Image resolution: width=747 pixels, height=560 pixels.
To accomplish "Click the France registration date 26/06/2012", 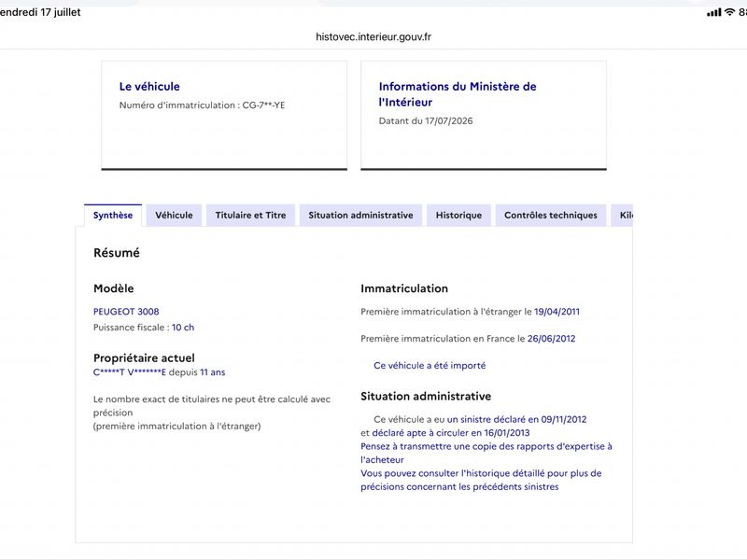I will pos(551,339).
